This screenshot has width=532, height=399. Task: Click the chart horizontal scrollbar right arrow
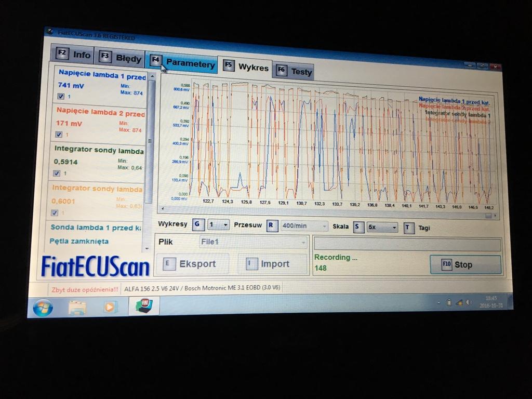495,216
